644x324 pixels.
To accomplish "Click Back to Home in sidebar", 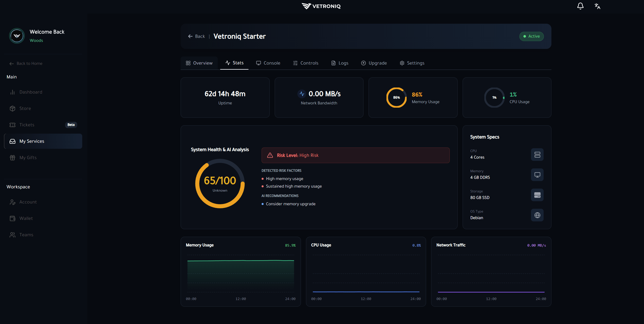I will pos(26,64).
